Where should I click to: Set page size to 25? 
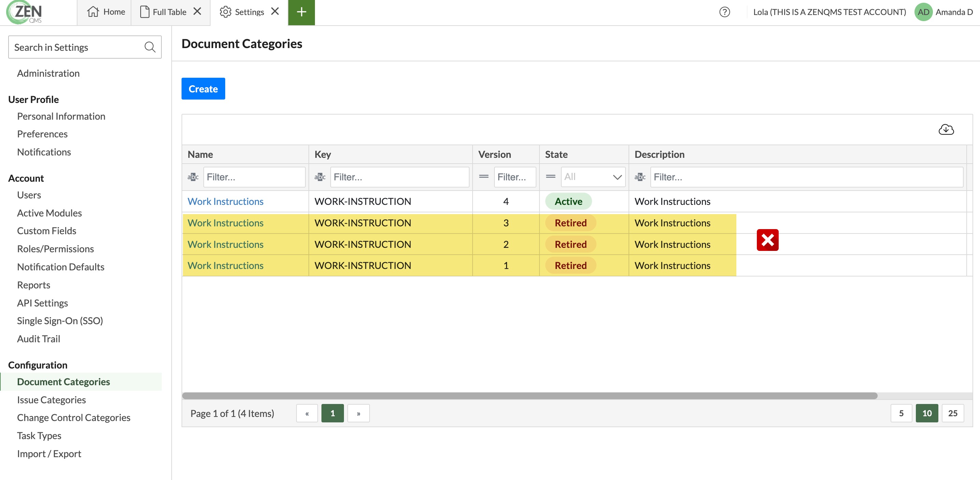[953, 413]
